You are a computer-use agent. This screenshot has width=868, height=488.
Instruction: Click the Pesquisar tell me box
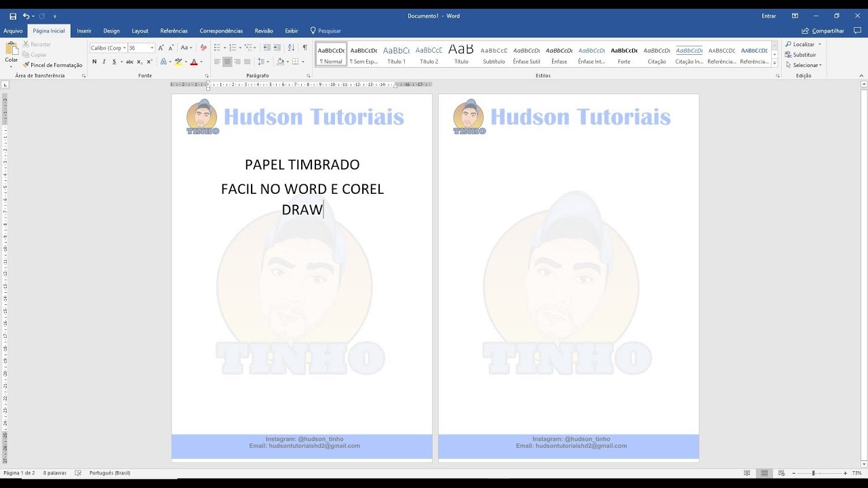pos(325,30)
